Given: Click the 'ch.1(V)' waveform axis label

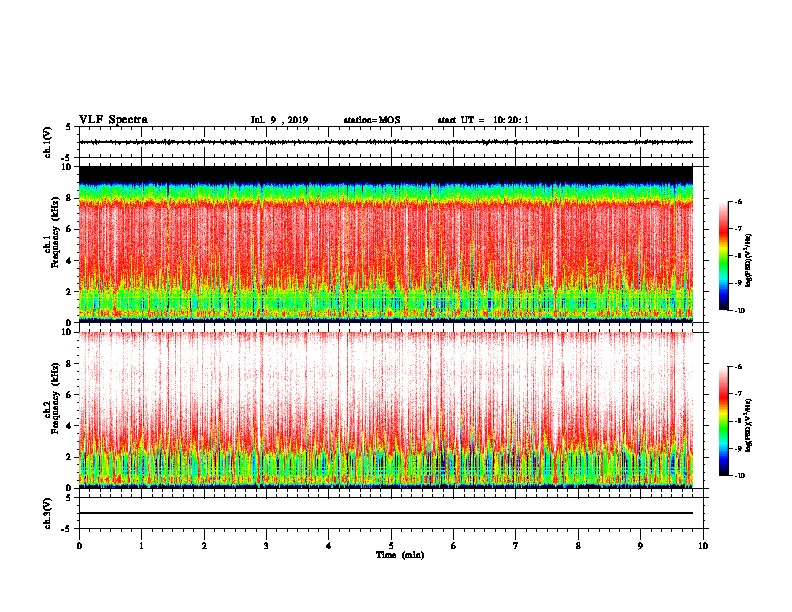Looking at the screenshot, I should [x=48, y=142].
